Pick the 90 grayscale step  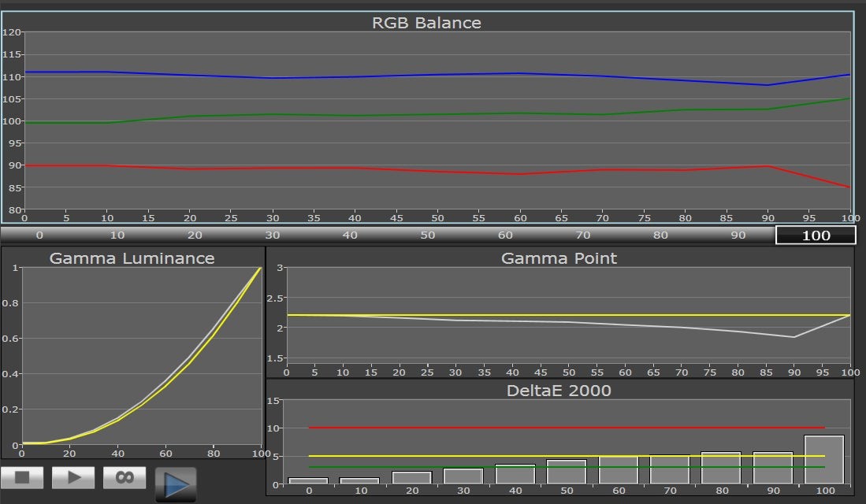point(738,235)
